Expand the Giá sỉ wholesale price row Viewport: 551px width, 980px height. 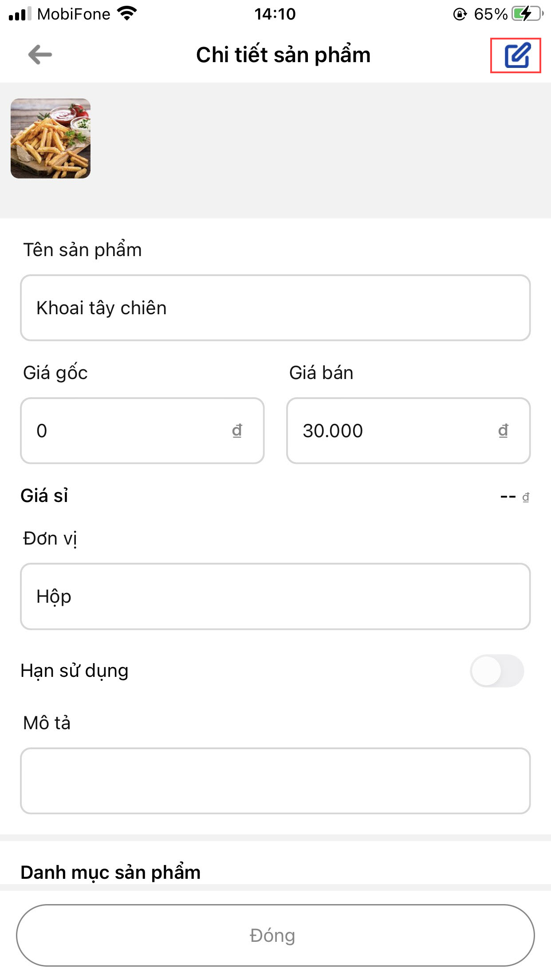pyautogui.click(x=275, y=496)
